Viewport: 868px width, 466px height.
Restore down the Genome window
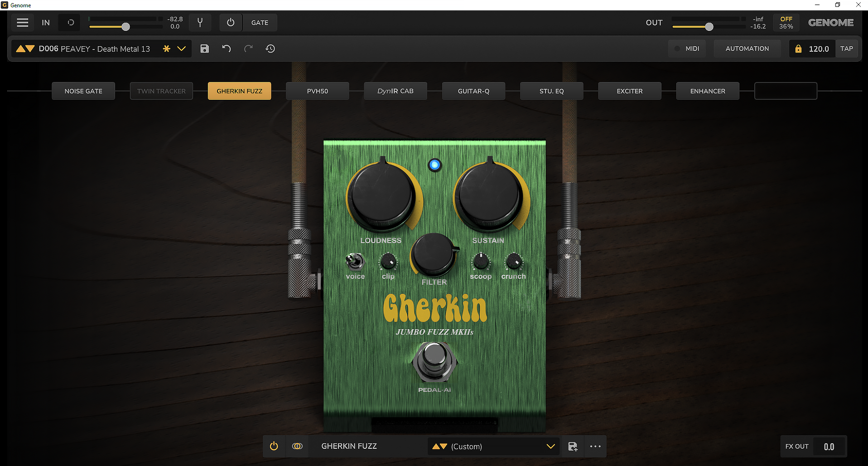tap(838, 5)
